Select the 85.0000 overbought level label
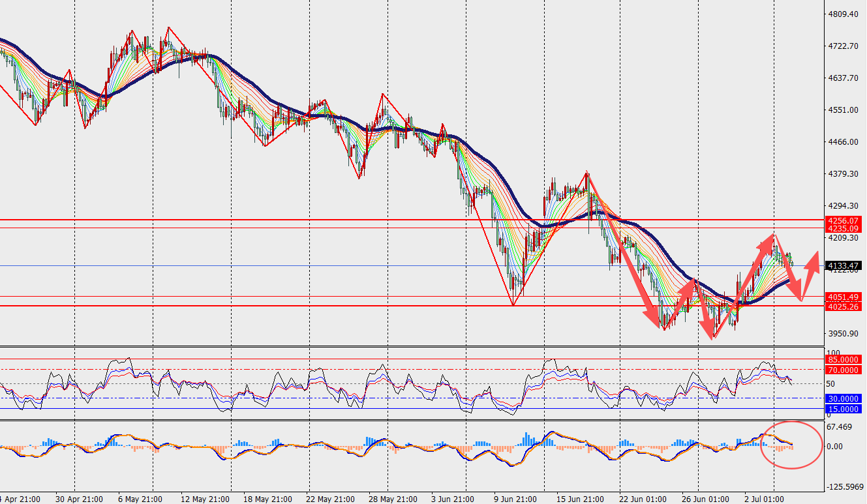This screenshot has width=867, height=504. click(844, 359)
